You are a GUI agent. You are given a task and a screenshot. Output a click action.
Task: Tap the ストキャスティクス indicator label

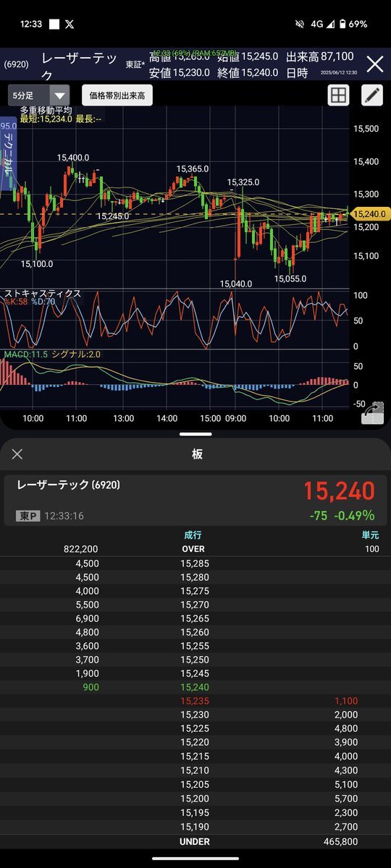[x=43, y=293]
